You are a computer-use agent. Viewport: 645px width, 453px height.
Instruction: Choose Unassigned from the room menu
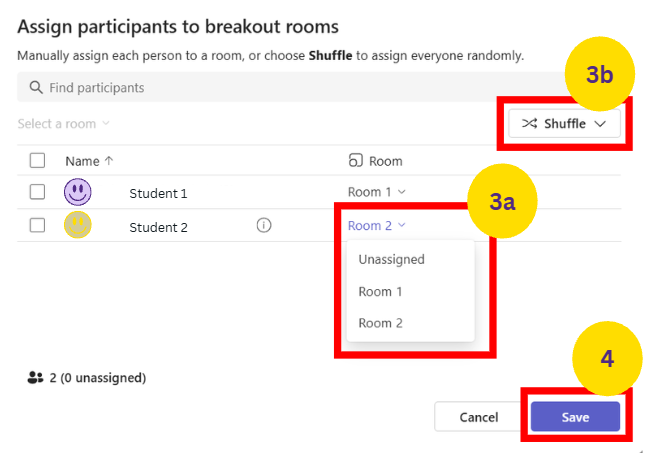click(x=391, y=259)
